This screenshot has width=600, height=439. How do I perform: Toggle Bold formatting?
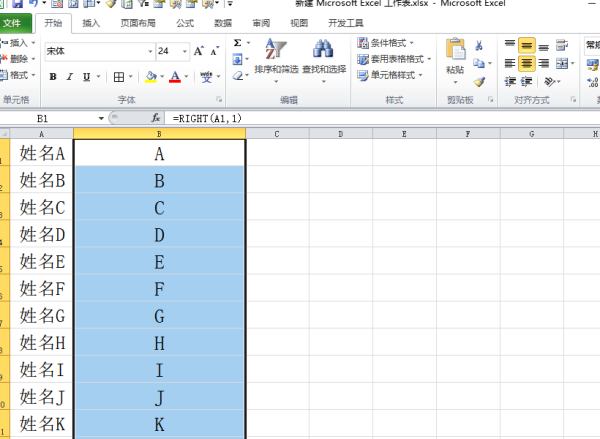[x=53, y=77]
